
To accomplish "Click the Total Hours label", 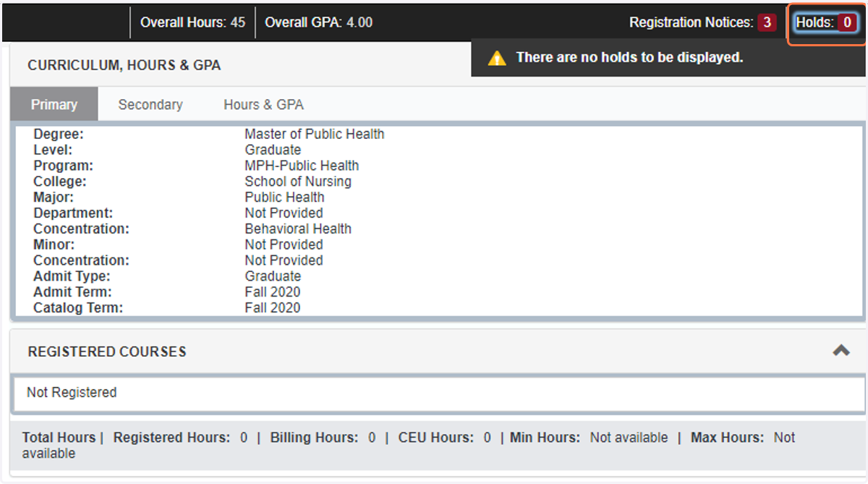I will (59, 437).
